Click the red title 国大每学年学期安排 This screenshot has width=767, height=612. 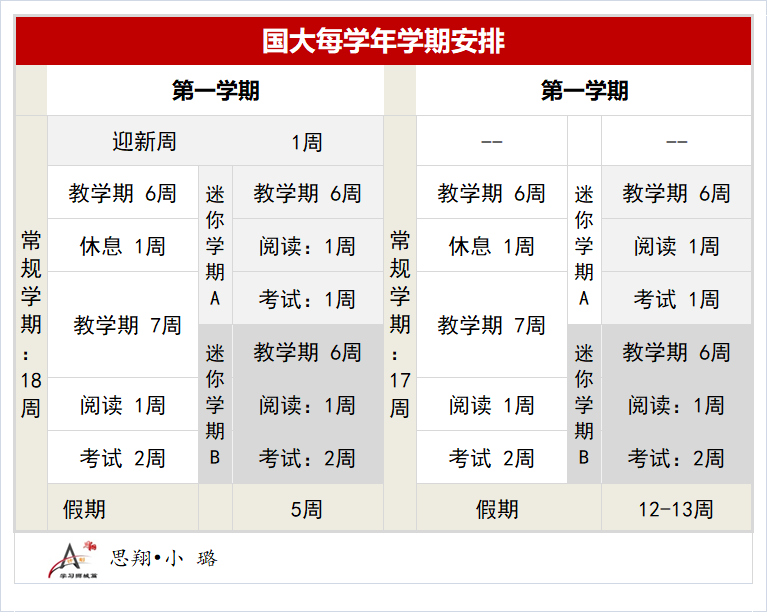click(x=383, y=41)
